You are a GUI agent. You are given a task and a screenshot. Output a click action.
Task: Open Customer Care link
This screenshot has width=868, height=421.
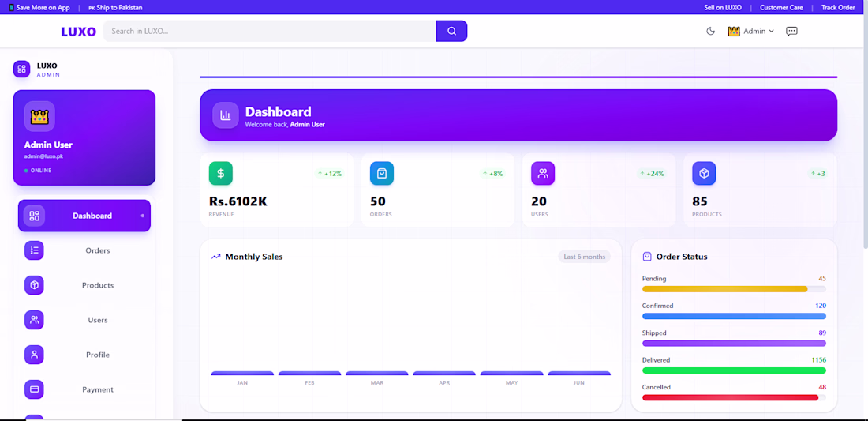781,8
